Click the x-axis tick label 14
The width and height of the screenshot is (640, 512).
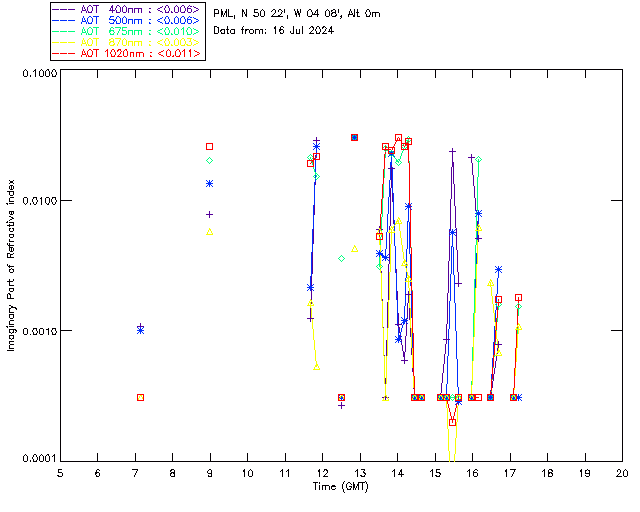pyautogui.click(x=398, y=474)
